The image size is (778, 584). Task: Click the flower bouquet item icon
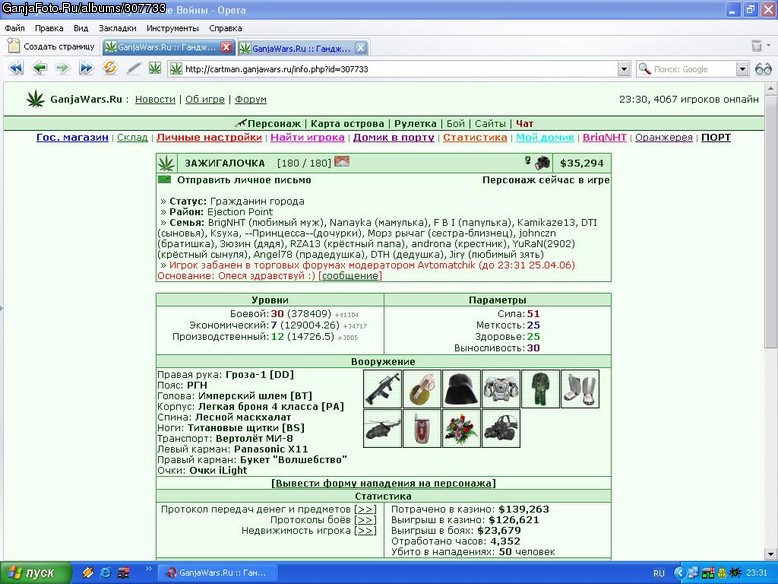point(461,428)
